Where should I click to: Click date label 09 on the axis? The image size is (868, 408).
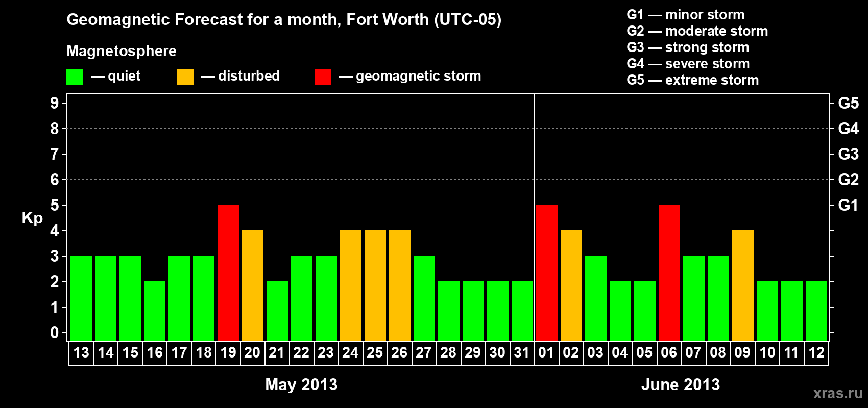[742, 353]
